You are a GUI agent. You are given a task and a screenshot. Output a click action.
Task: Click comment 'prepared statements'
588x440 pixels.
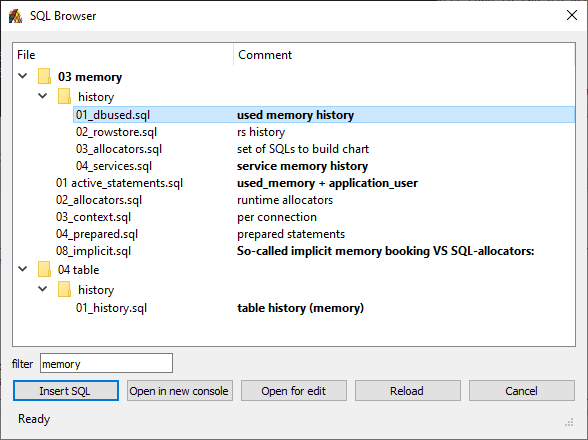291,234
